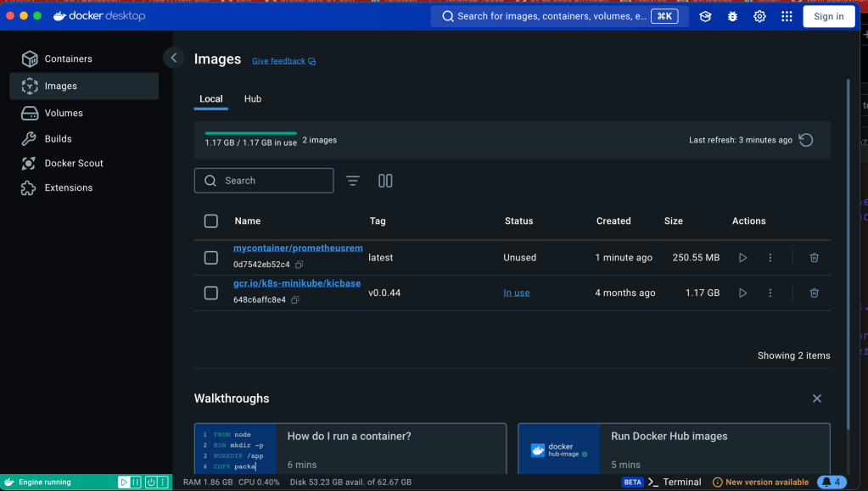Click the Sign in button
This screenshot has width=868, height=491.
coord(829,17)
